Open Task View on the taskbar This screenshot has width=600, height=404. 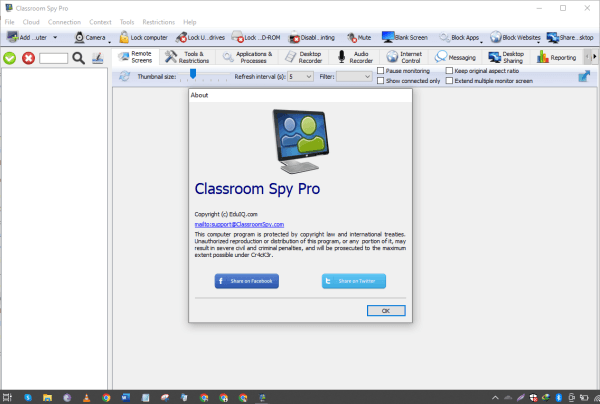click(7, 397)
